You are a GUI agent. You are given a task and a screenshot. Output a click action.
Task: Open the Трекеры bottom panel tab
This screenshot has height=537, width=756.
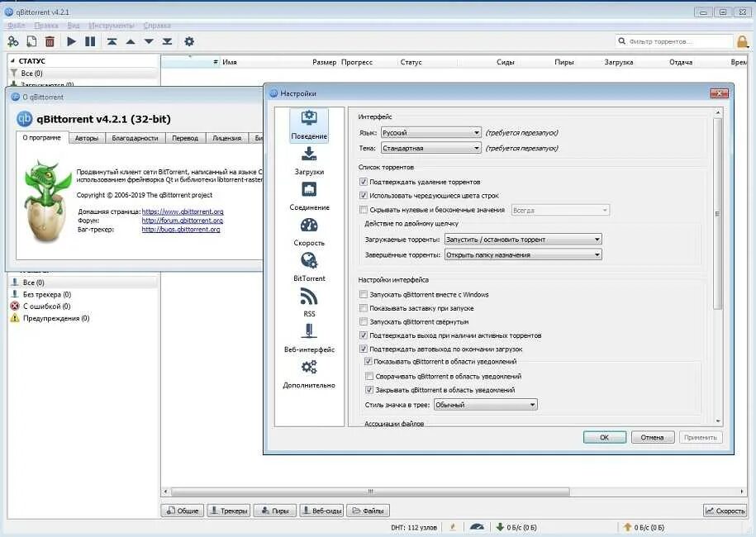click(x=229, y=511)
